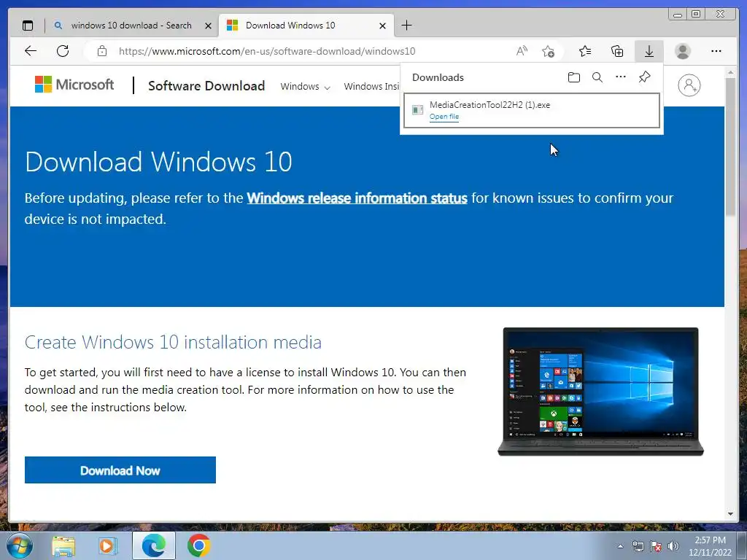The image size is (747, 560).
Task: Pin the Downloads panel
Action: tap(645, 77)
